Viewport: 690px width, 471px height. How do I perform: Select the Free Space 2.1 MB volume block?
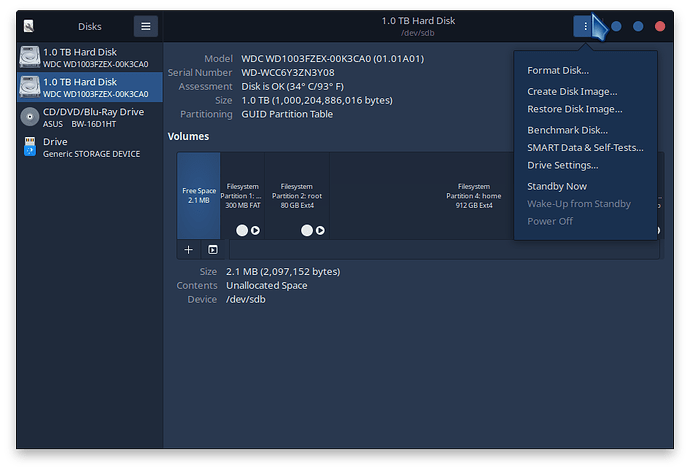[x=199, y=195]
